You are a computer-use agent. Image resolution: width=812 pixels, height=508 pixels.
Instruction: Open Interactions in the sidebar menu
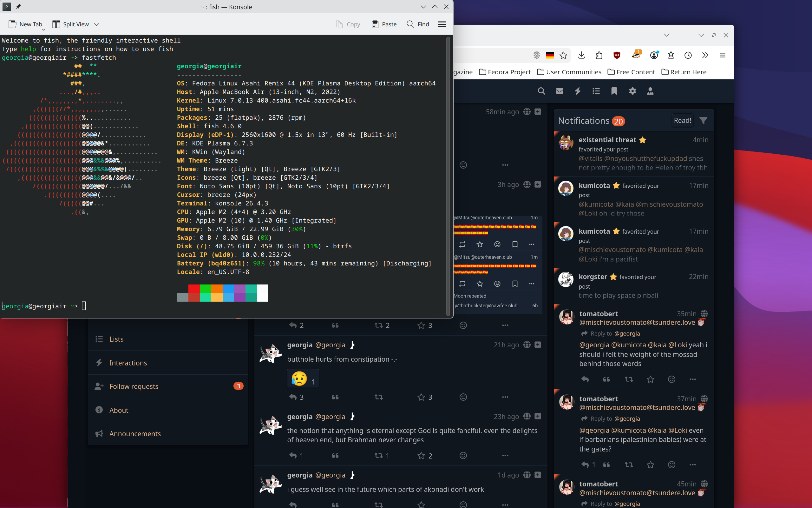(x=167, y=363)
